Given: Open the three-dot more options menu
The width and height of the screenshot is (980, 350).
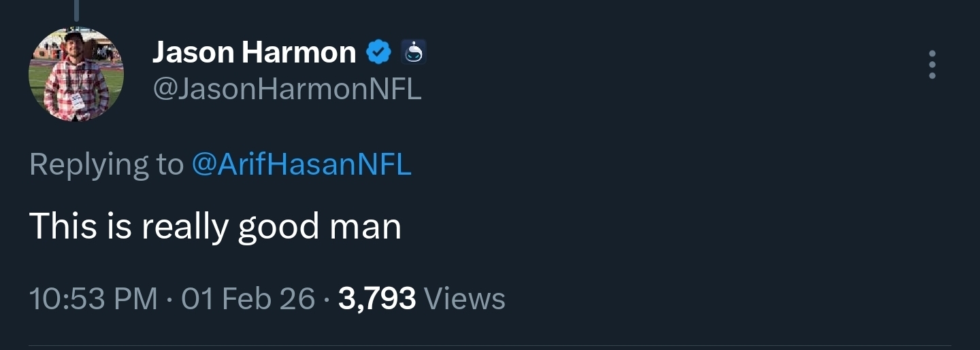Looking at the screenshot, I should coord(932,65).
